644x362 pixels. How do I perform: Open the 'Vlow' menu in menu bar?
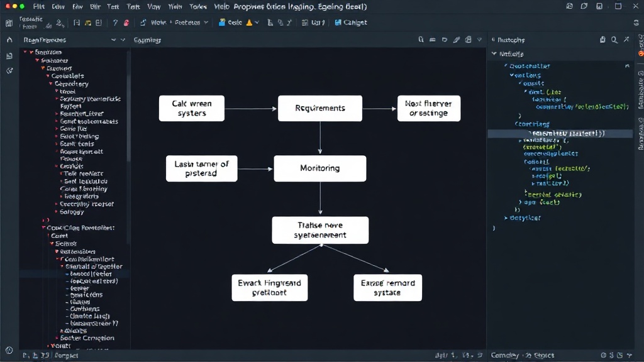[154, 6]
